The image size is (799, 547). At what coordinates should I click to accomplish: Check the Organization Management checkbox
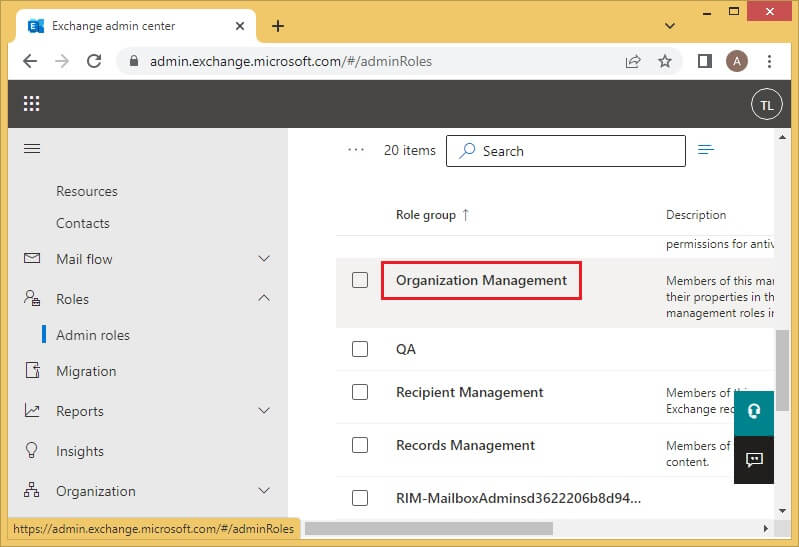pos(360,280)
